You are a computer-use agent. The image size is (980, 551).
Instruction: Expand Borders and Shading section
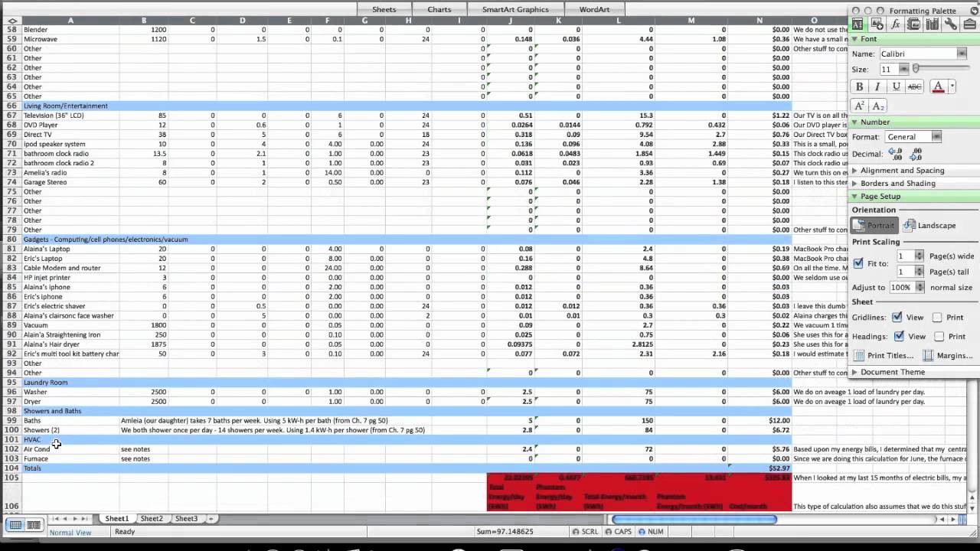pos(855,184)
